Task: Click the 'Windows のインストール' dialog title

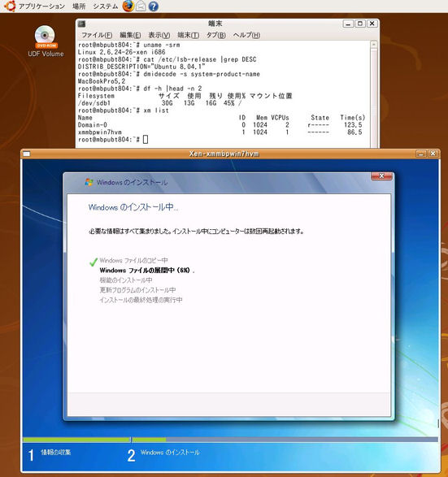Action: click(x=132, y=182)
